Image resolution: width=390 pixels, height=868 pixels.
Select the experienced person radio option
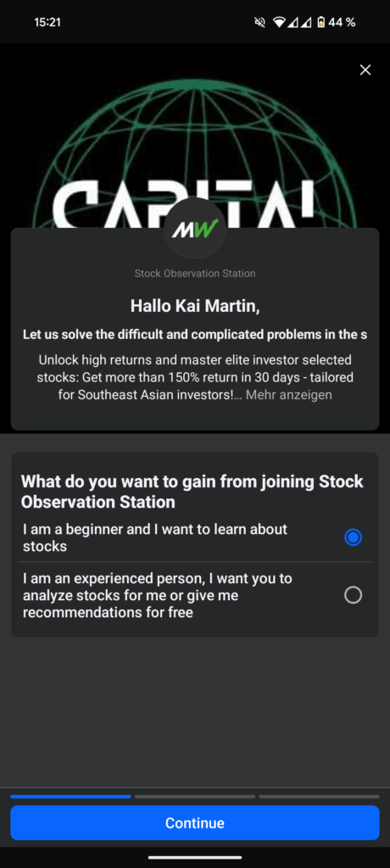point(353,595)
